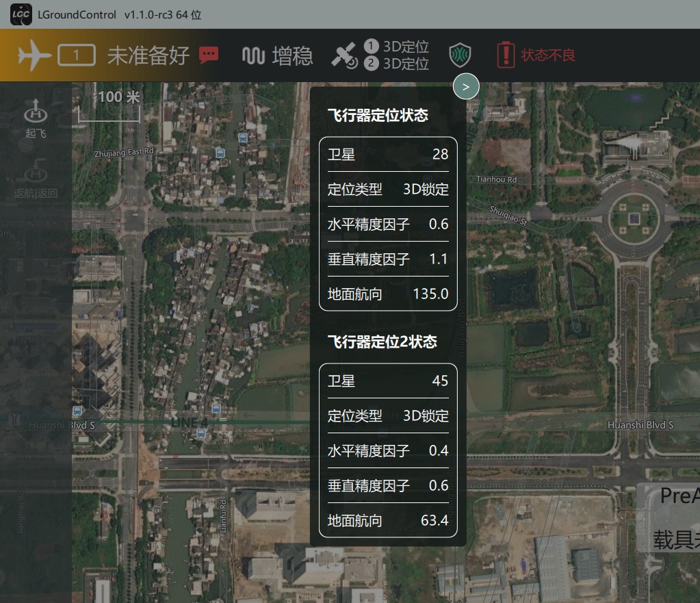Viewport: 700px width, 603px height.
Task: Select the second GPS 卫星 count 45
Action: (440, 381)
